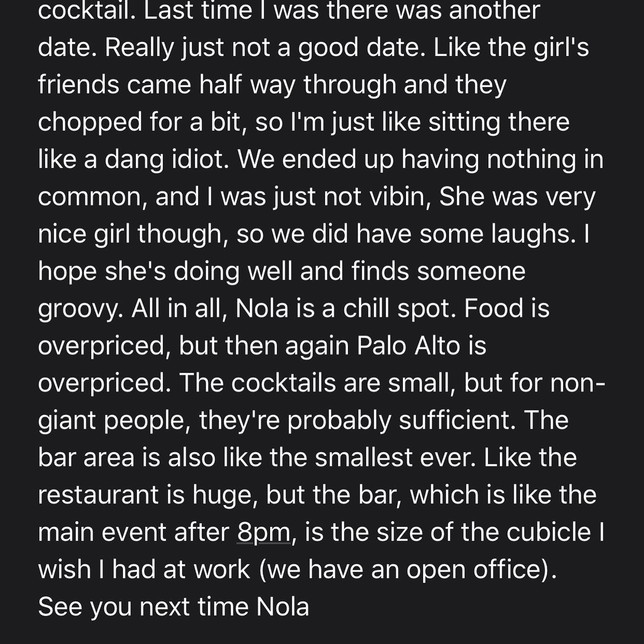Click the word "giant" in the text
This screenshot has height=644, width=644.
point(66,421)
